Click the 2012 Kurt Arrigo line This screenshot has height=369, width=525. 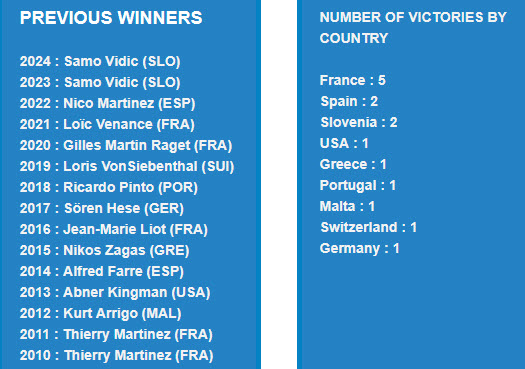pos(100,314)
